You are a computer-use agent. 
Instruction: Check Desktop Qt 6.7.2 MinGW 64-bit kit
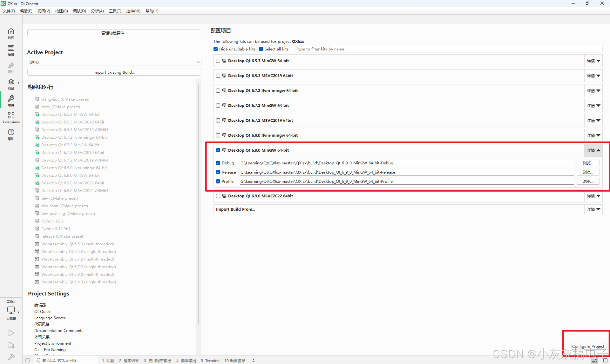(218, 106)
